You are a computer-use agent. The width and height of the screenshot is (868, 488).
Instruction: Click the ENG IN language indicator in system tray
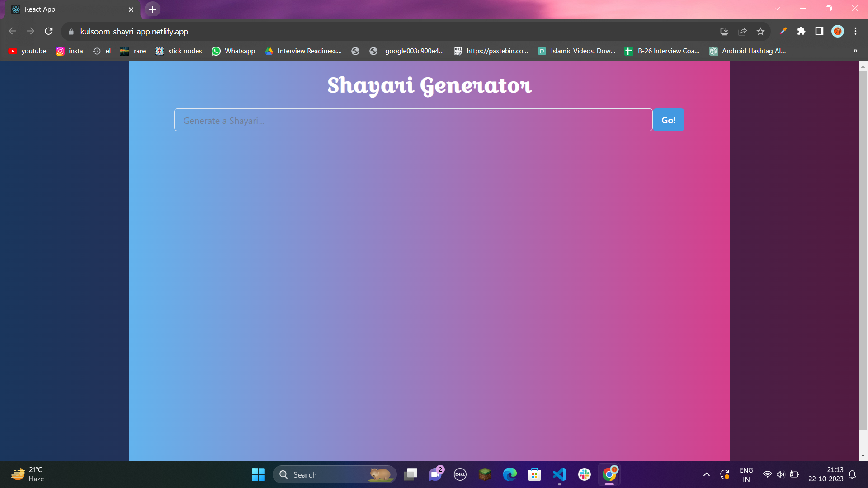[746, 474]
